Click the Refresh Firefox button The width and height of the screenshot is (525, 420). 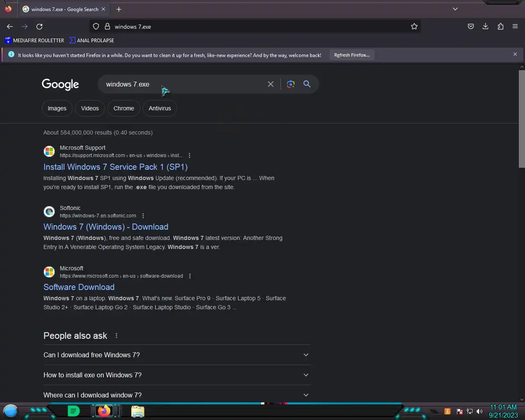(x=352, y=55)
